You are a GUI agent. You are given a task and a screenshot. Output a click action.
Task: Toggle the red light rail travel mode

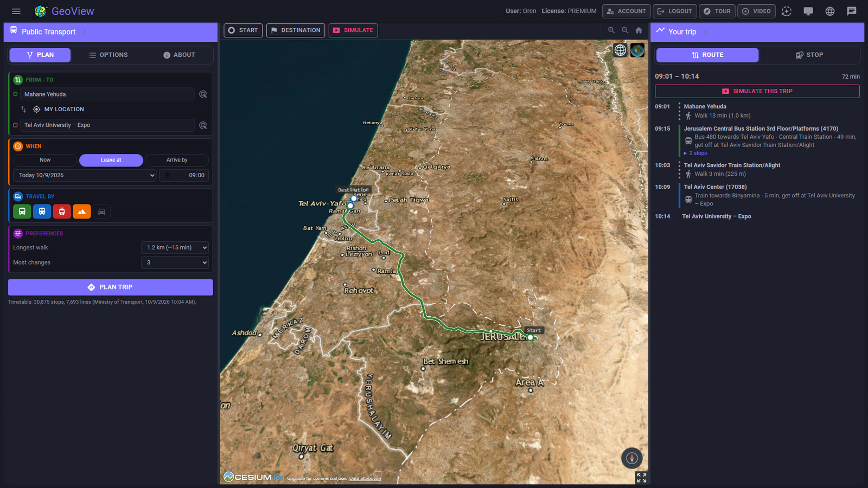[x=62, y=211]
